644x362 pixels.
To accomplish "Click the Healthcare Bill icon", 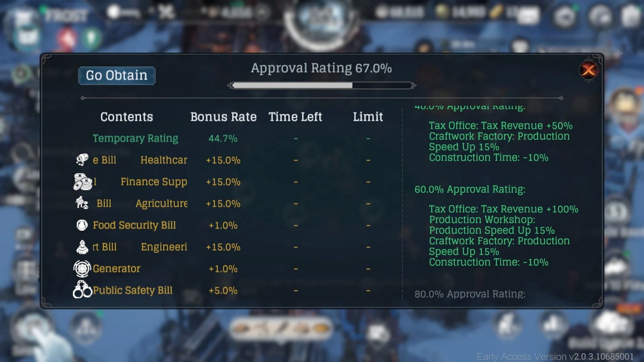I will coord(82,160).
